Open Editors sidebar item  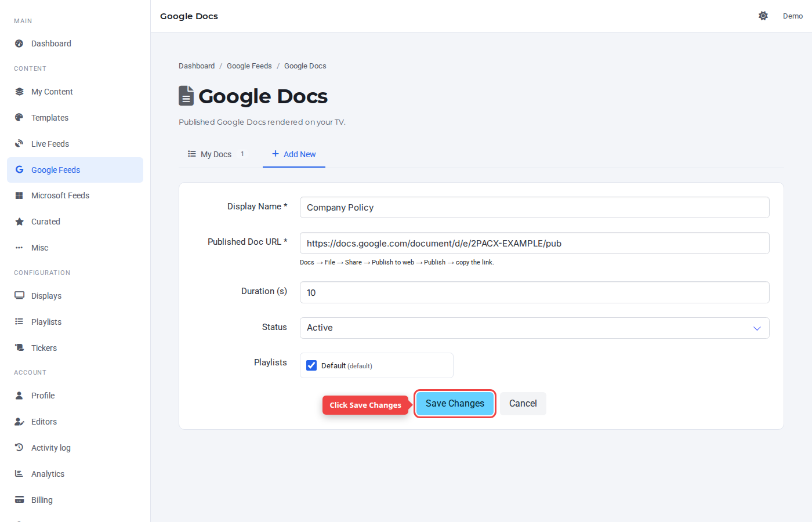click(75, 422)
